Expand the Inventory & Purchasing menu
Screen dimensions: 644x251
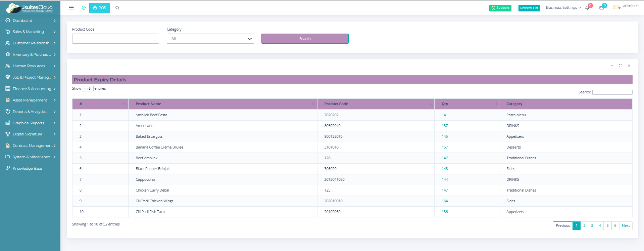[x=31, y=54]
